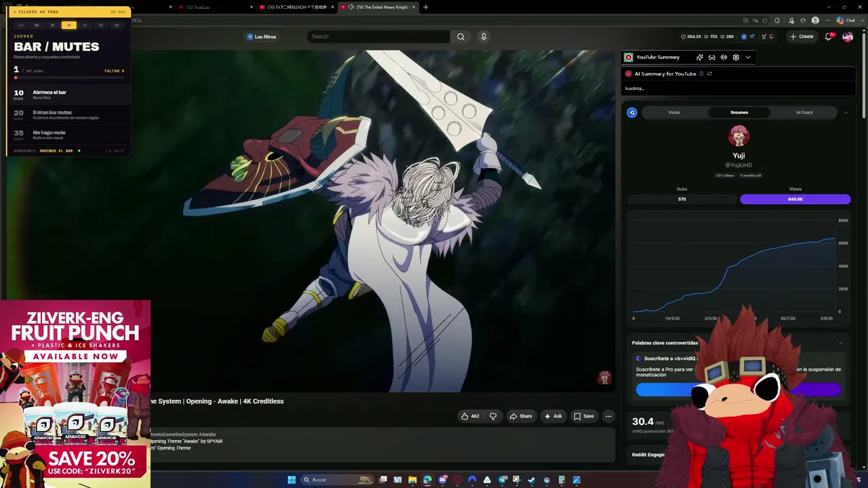Click the audio waveform icon in YouTube Summary

[x=724, y=58]
